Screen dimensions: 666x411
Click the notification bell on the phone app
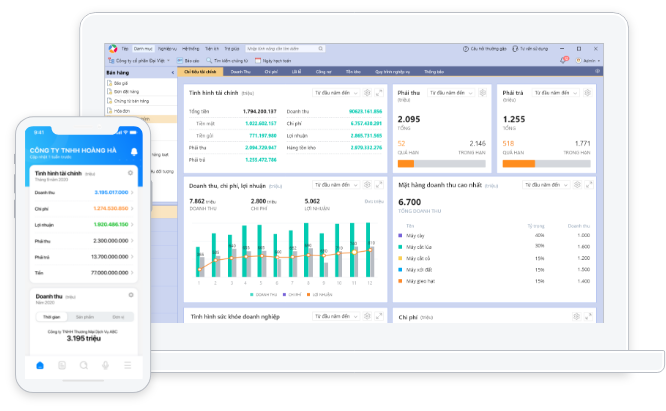134,152
